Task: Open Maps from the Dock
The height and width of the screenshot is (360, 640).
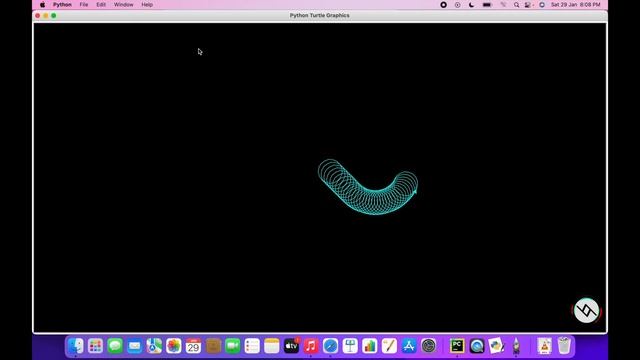Action: [154, 346]
